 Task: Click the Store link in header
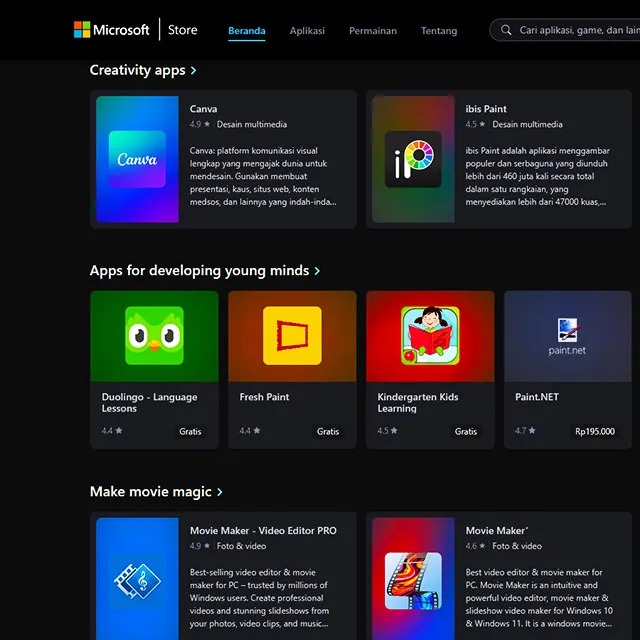click(182, 30)
